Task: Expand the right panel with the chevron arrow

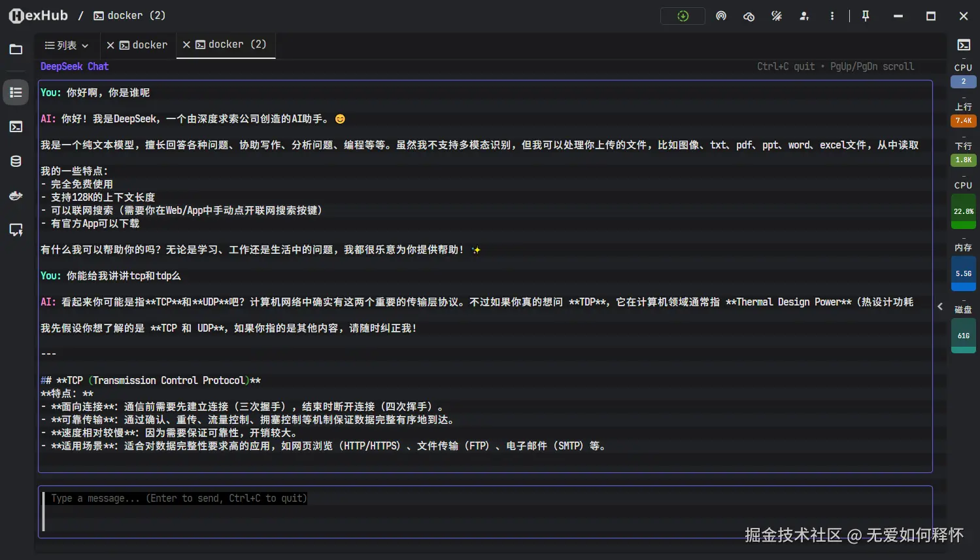Action: (940, 306)
